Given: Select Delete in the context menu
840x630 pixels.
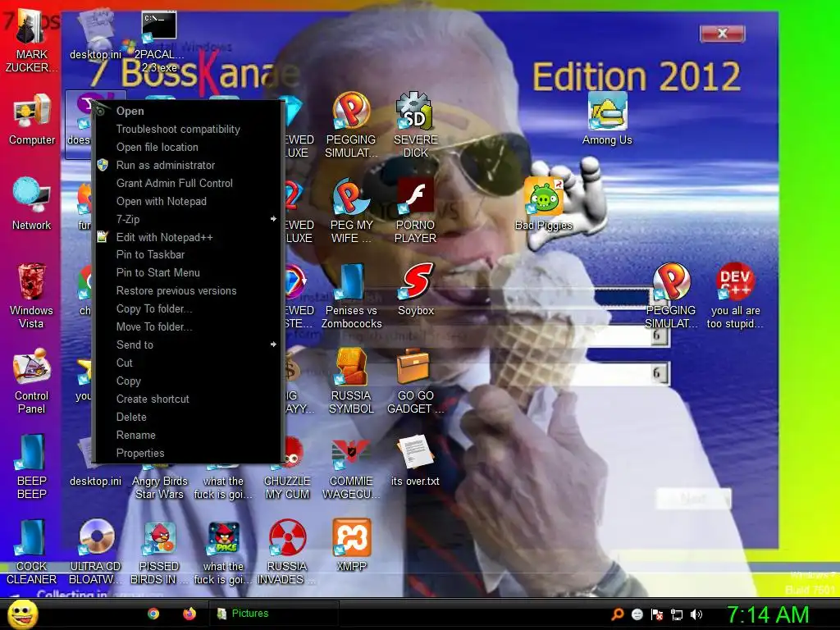Looking at the screenshot, I should coord(188,418).
